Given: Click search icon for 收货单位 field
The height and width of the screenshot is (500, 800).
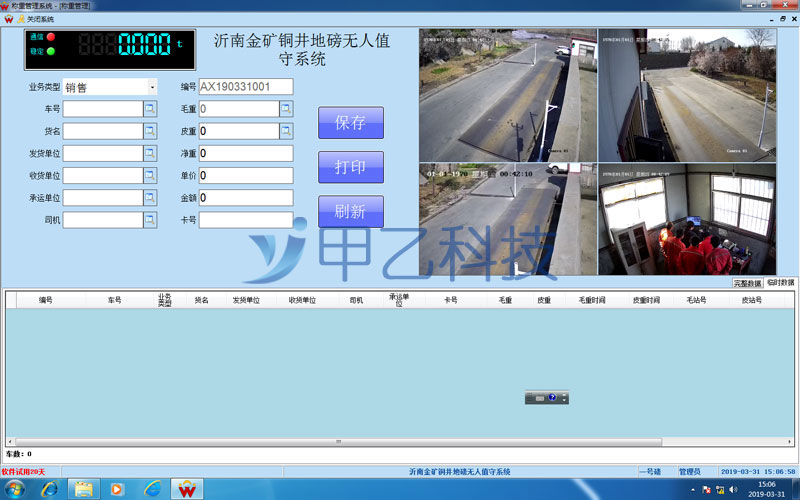Looking at the screenshot, I should pyautogui.click(x=150, y=175).
